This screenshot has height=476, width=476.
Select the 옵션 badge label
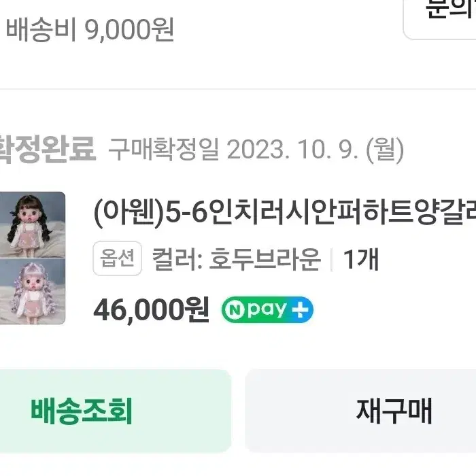click(x=117, y=258)
